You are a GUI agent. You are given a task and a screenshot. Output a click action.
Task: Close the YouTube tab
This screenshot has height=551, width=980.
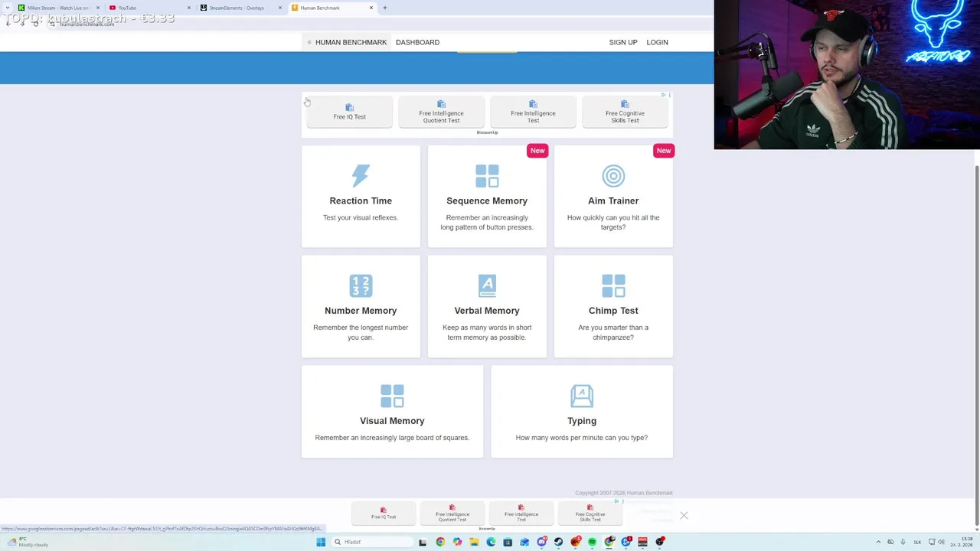tap(189, 8)
